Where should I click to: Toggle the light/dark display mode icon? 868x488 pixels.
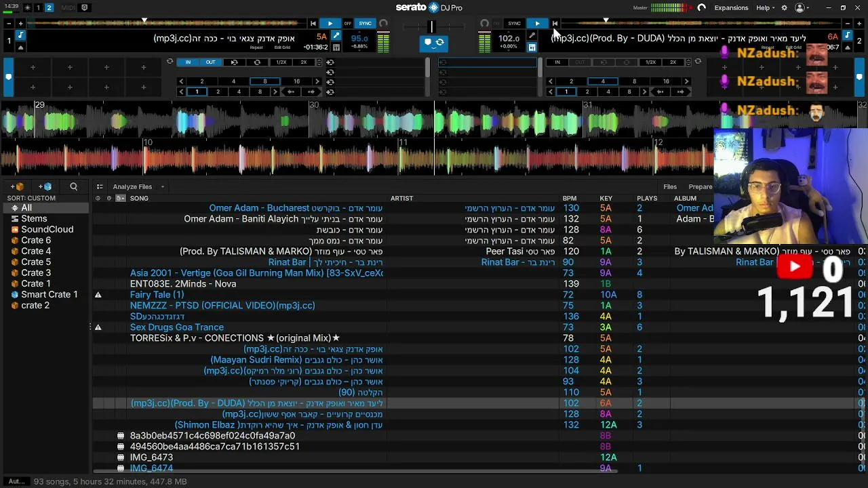(x=27, y=7)
